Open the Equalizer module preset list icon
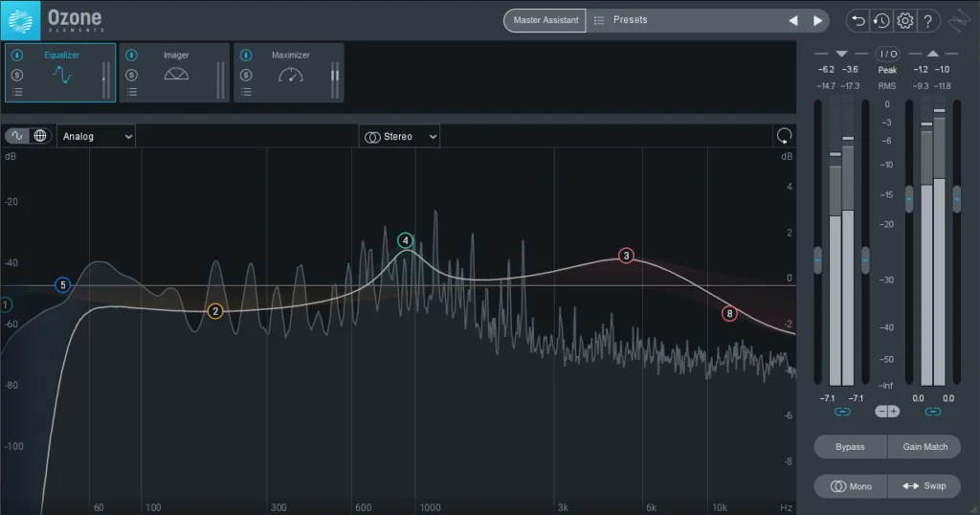Image resolution: width=980 pixels, height=515 pixels. pyautogui.click(x=17, y=92)
